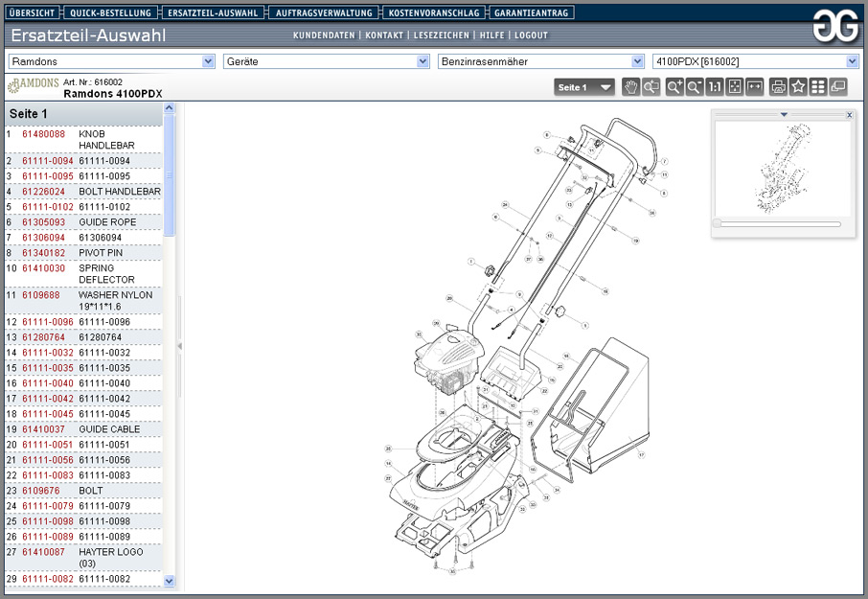The image size is (868, 599).
Task: Open part 61410037 Guide Cable
Action: pyautogui.click(x=43, y=429)
